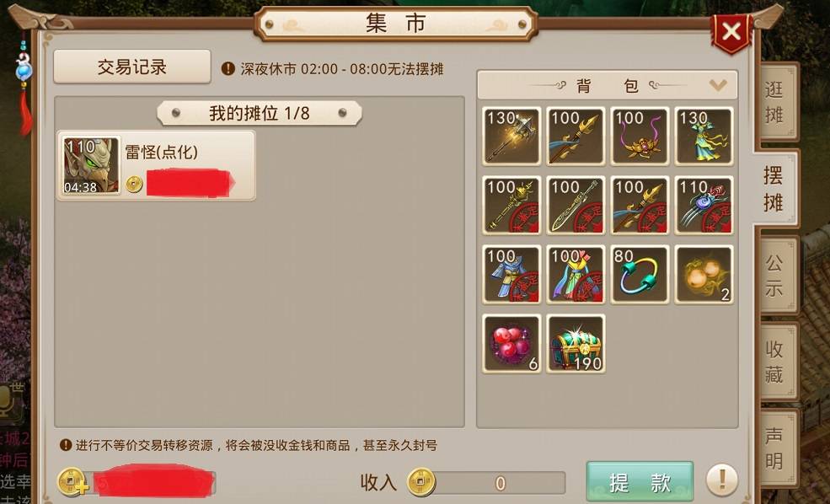Screen dimensions: 830x504
Task: Click the 提款 withdraw button
Action: (640, 482)
